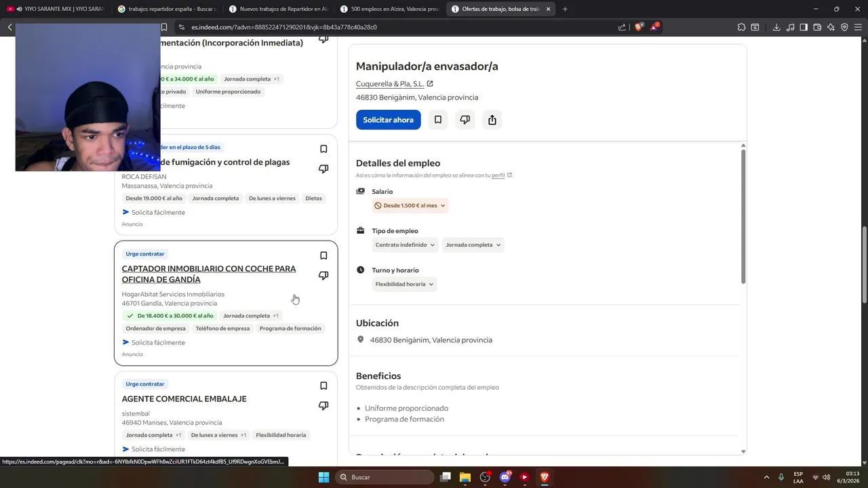Open a new browser tab
Viewport: 868px width, 488px height.
(x=565, y=9)
